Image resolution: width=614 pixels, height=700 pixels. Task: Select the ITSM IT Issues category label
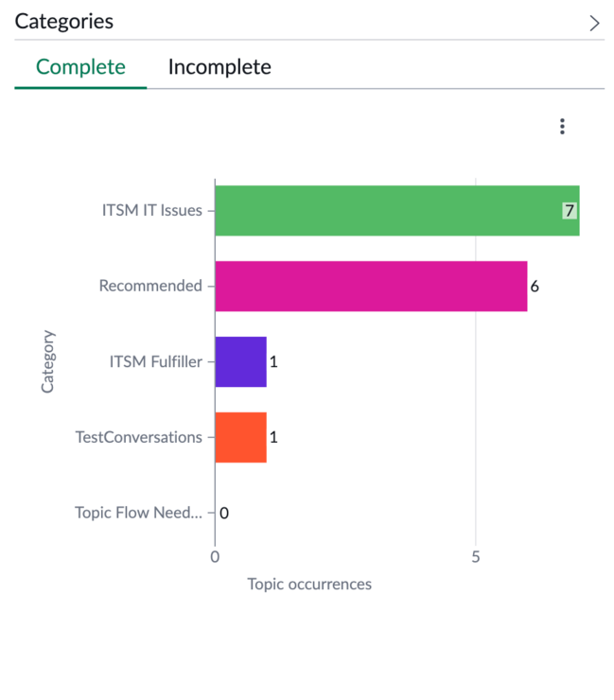pyautogui.click(x=151, y=210)
